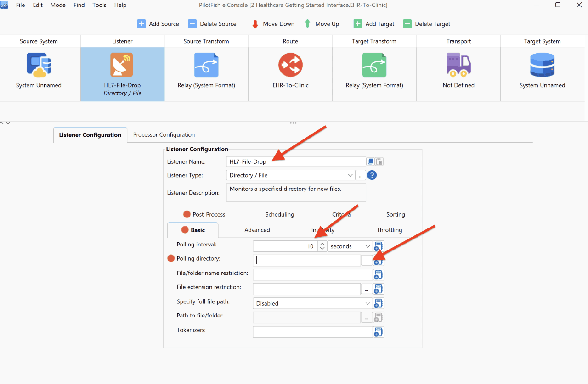Image resolution: width=588 pixels, height=384 pixels.
Task: Click copy icon beside Listener Name
Action: point(370,161)
